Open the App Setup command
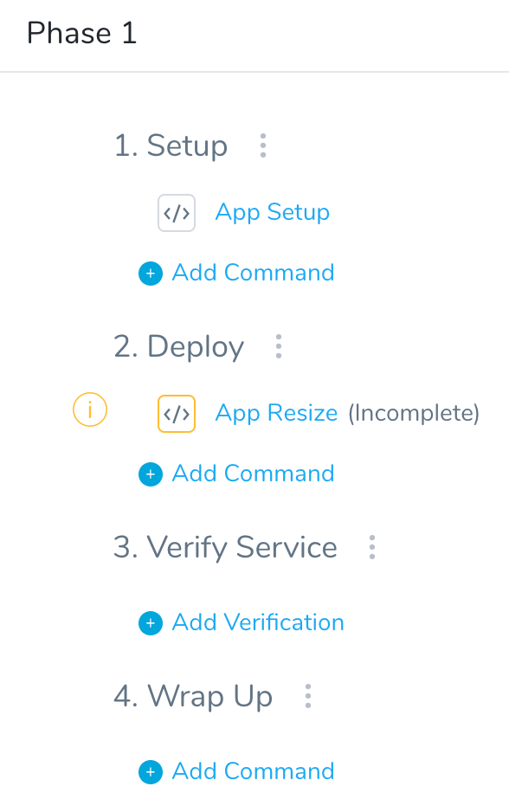This screenshot has width=509, height=812. point(273,212)
